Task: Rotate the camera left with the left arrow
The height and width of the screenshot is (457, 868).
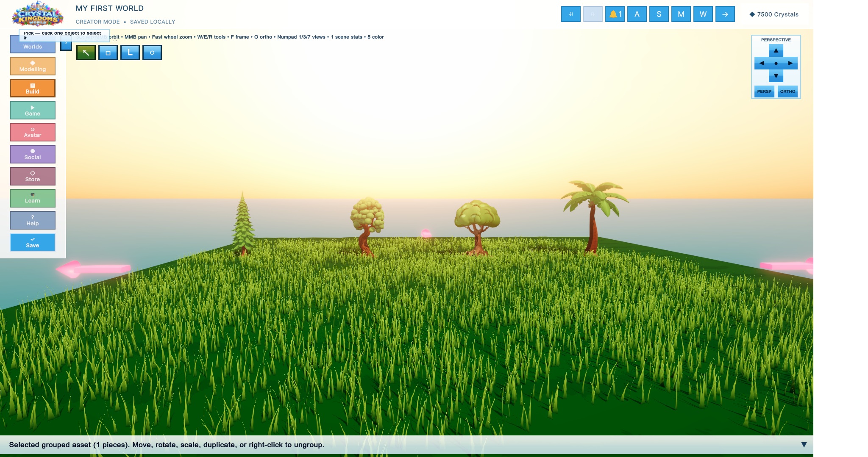Action: coord(762,63)
